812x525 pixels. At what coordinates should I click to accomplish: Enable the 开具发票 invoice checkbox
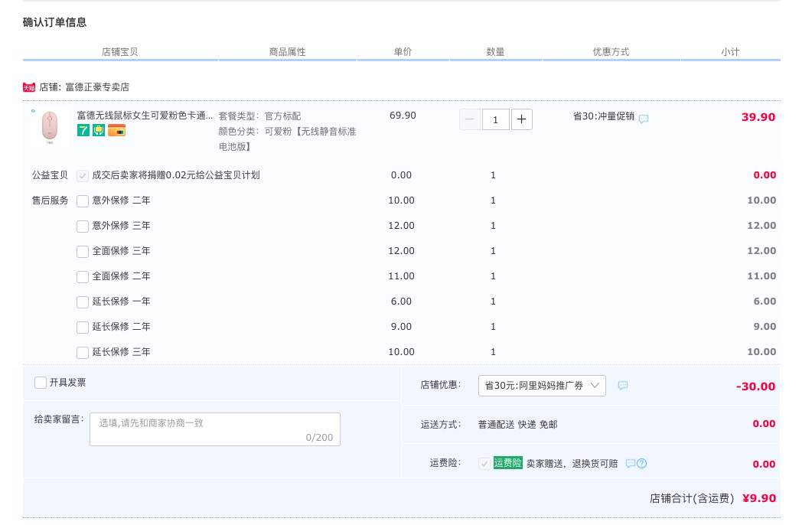(x=41, y=383)
